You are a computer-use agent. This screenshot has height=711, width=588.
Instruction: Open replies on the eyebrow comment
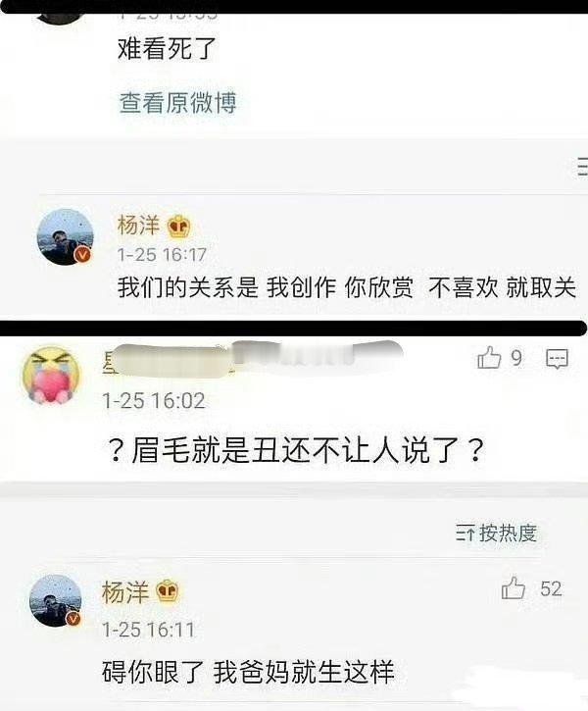tap(557, 359)
